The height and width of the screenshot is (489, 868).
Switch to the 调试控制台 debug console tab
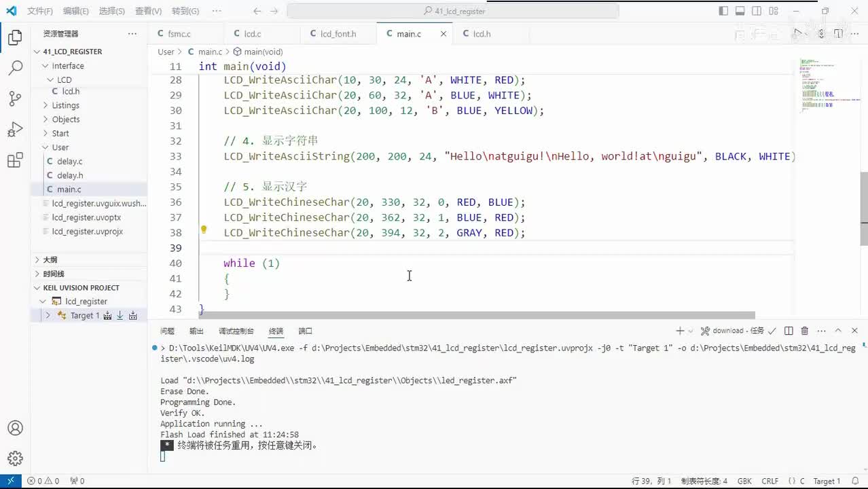point(236,331)
